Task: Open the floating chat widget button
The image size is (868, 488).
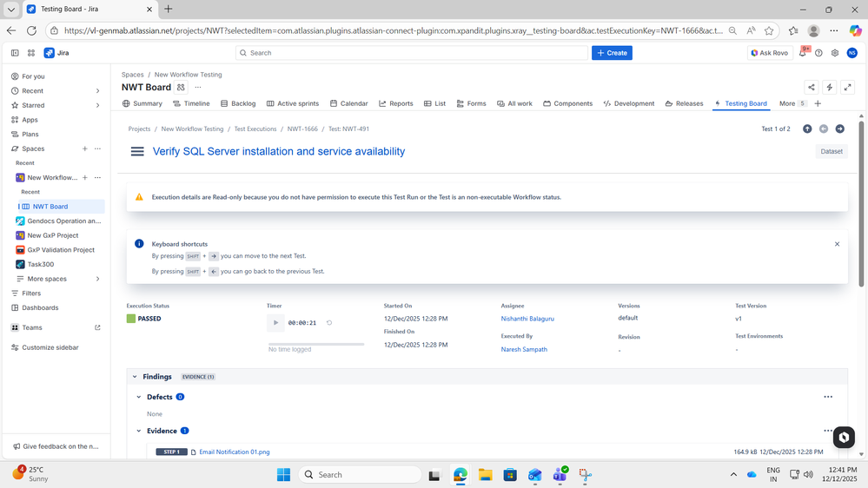Action: click(844, 437)
